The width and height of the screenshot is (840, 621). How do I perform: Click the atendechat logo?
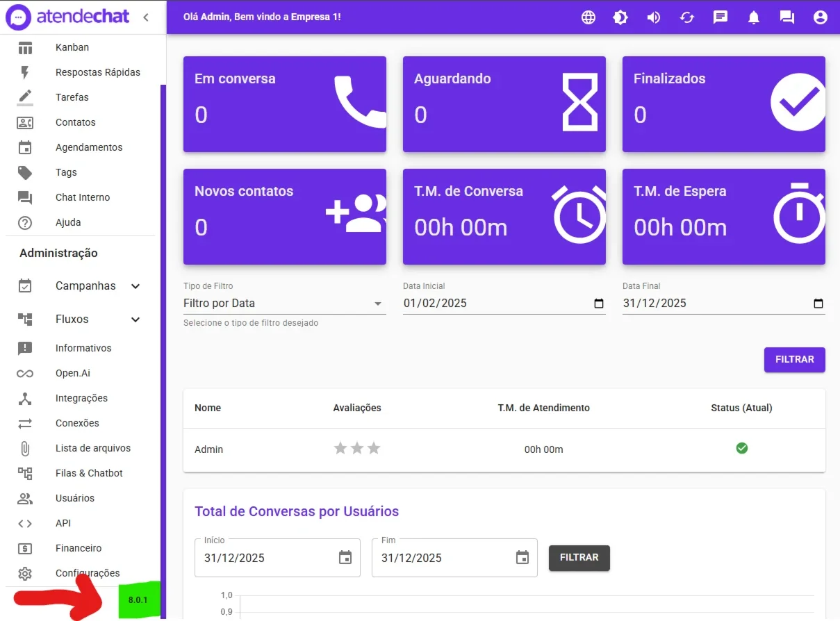(x=67, y=17)
